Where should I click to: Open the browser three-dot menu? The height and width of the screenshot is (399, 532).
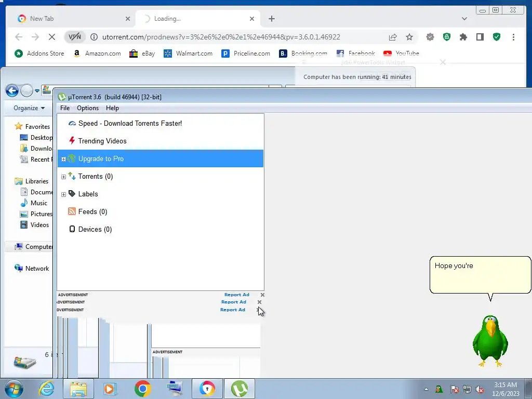coord(513,37)
